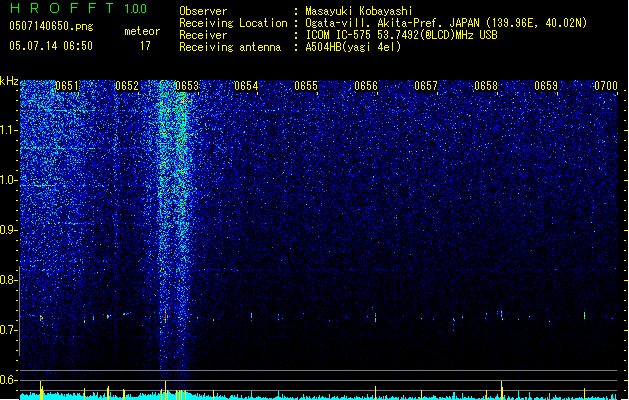The image size is (629, 400).
Task: Click the Observer label
Action: pos(203,11)
